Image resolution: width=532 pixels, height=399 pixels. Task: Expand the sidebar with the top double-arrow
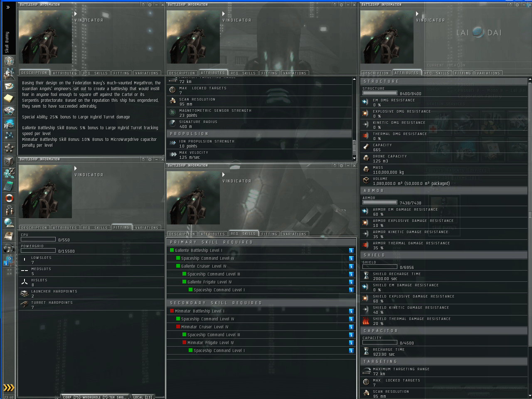(x=8, y=7)
